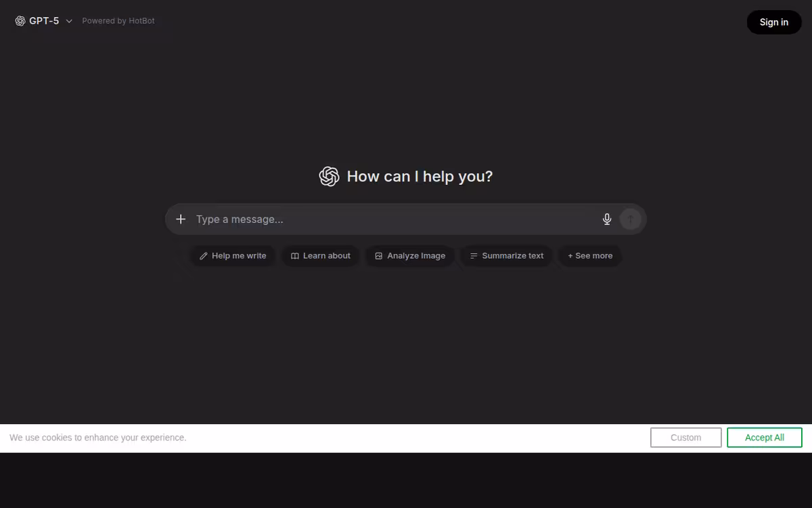The height and width of the screenshot is (508, 812).
Task: Click the Custom cookie settings button
Action: (x=686, y=438)
